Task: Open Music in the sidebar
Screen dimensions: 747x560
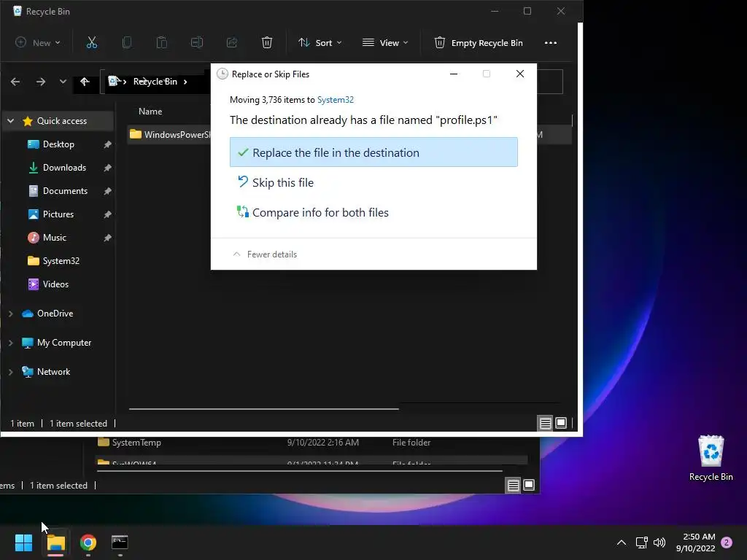Action: point(54,238)
